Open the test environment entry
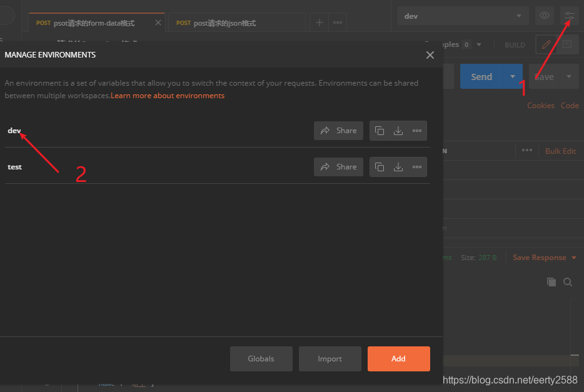Image resolution: width=584 pixels, height=392 pixels. click(x=15, y=167)
